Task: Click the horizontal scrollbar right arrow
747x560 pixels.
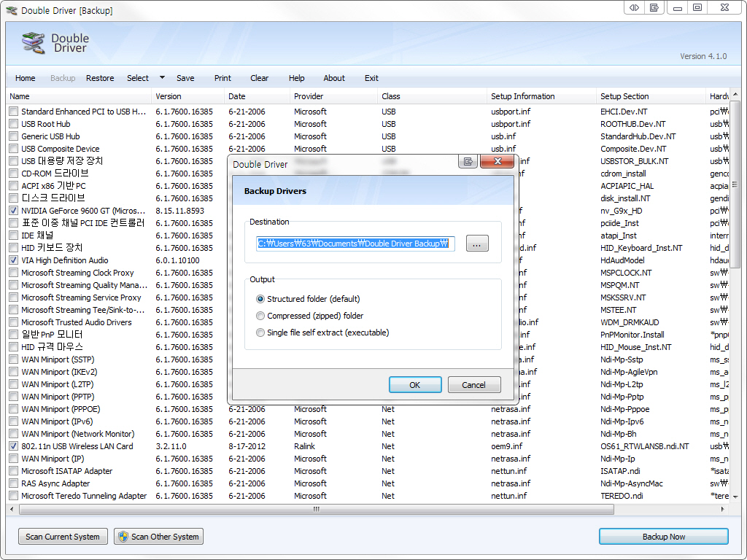Action: click(723, 509)
